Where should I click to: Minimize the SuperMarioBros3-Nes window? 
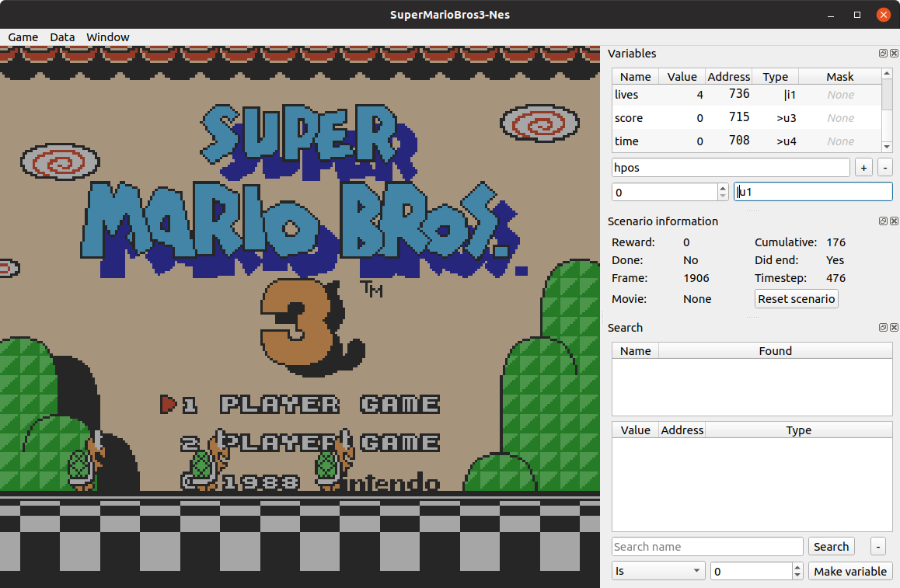[x=831, y=15]
